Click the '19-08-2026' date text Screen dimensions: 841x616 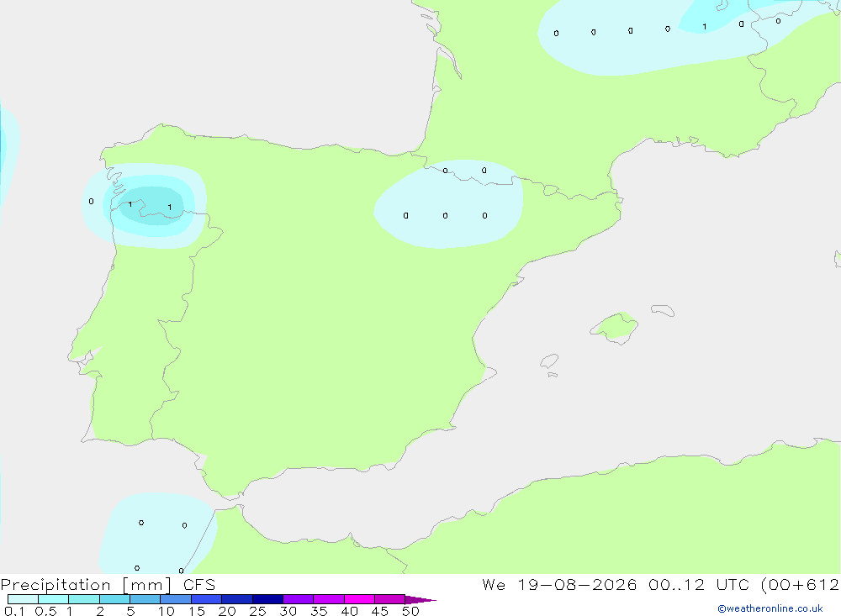577,585
